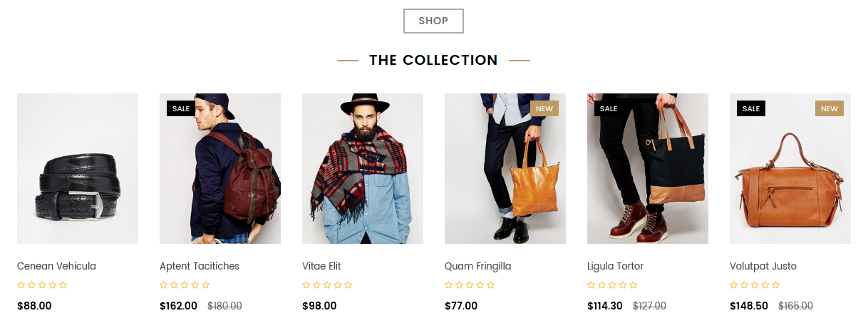
Task: Rate Vitae Elit with the first star
Action: click(x=306, y=285)
